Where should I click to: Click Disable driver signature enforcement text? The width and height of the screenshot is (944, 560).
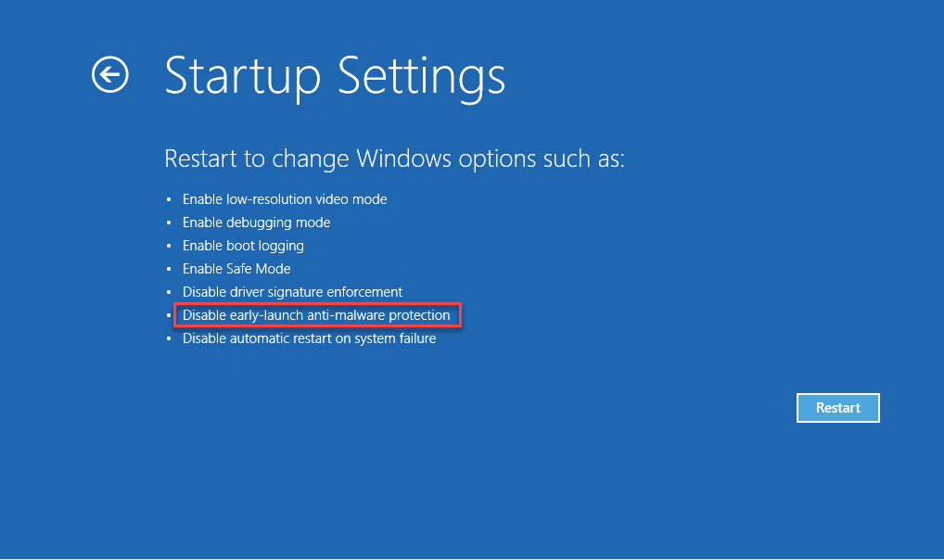tap(293, 292)
